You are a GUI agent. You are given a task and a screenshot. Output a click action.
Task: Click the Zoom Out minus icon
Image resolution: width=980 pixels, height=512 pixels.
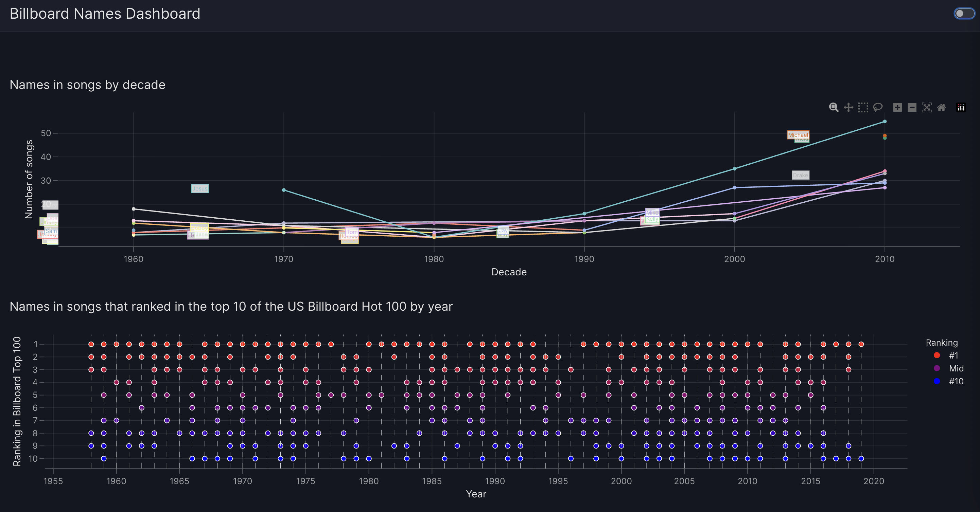[x=912, y=108]
